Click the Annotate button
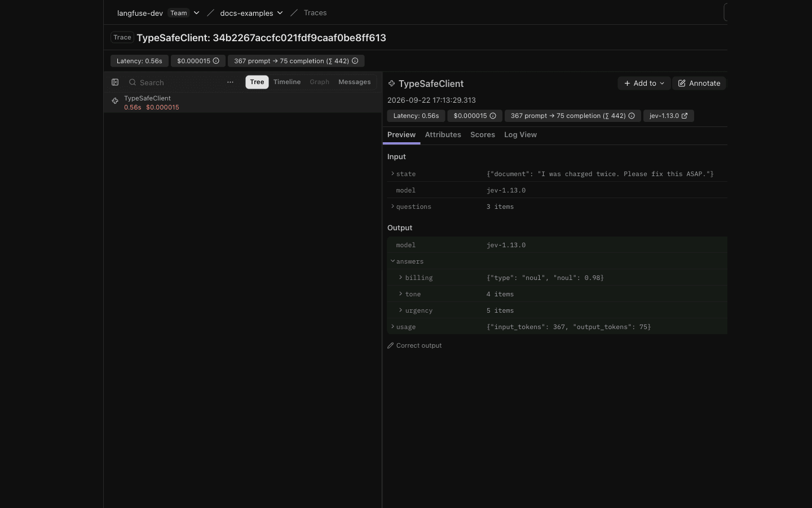This screenshot has height=508, width=812. click(x=699, y=84)
